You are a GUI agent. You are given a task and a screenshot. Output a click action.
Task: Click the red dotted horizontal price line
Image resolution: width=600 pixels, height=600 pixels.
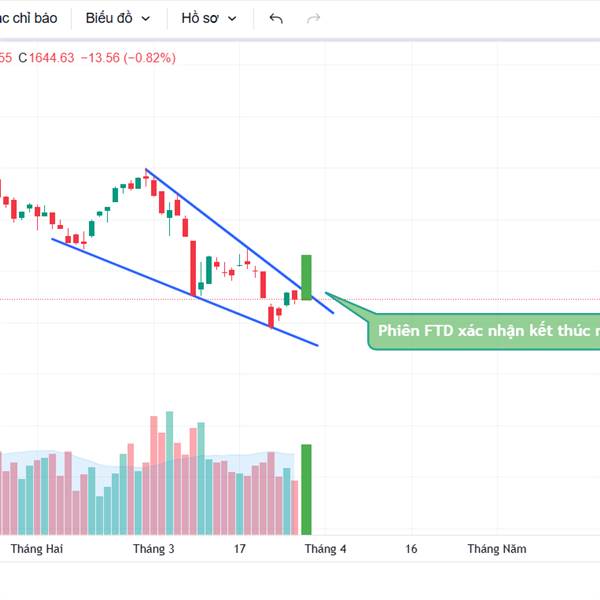pyautogui.click(x=450, y=298)
